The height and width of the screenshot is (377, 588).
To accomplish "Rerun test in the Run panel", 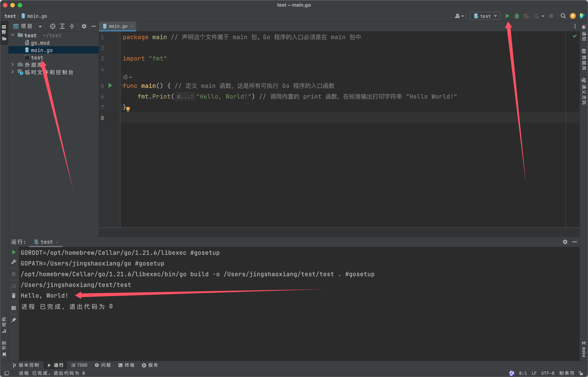I will point(14,252).
